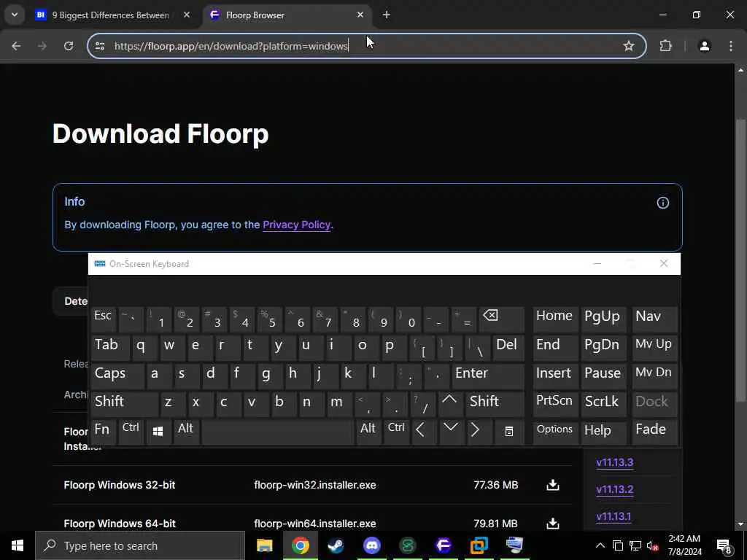The image size is (747, 560).
Task: Open the notification center icon
Action: 724,545
